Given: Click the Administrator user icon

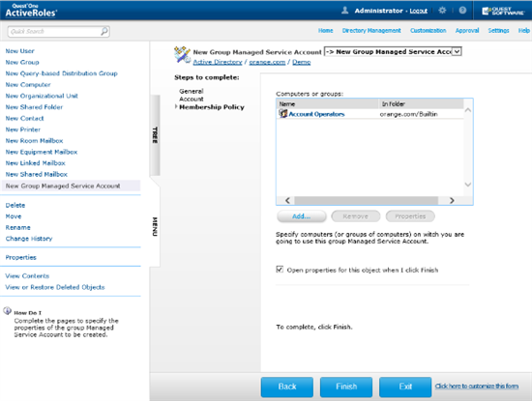Looking at the screenshot, I should (344, 11).
